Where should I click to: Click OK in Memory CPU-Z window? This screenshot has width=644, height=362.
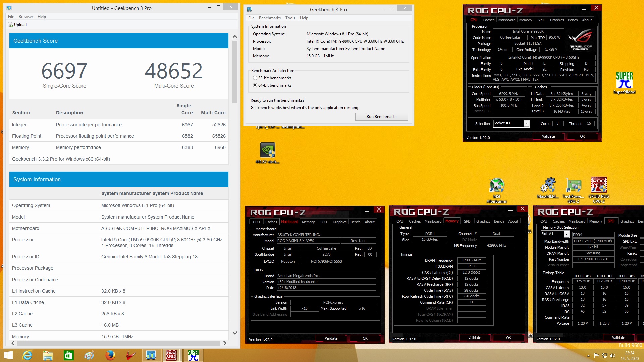point(508,338)
